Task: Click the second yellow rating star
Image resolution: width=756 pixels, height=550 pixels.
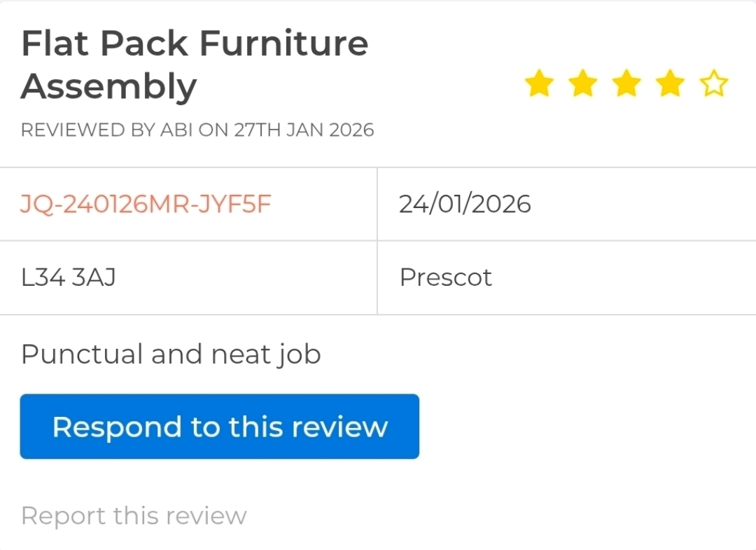Action: click(x=582, y=85)
